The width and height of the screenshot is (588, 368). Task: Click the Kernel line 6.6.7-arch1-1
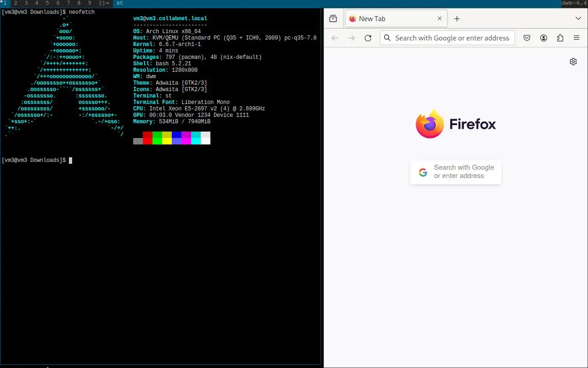point(167,44)
